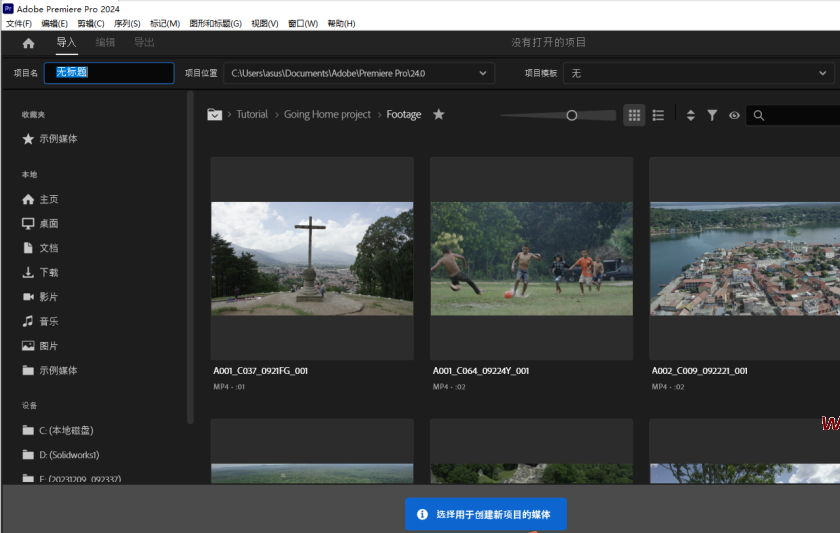Adjust the thumbnail size slider
Image resolution: width=840 pixels, height=533 pixels.
(572, 115)
